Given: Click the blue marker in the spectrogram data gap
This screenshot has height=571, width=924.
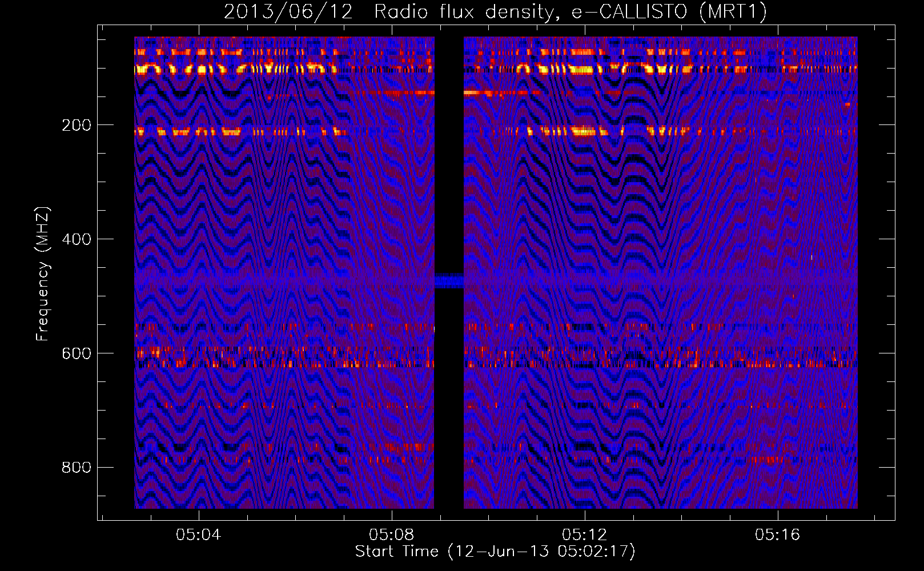Looking at the screenshot, I should click(x=449, y=281).
